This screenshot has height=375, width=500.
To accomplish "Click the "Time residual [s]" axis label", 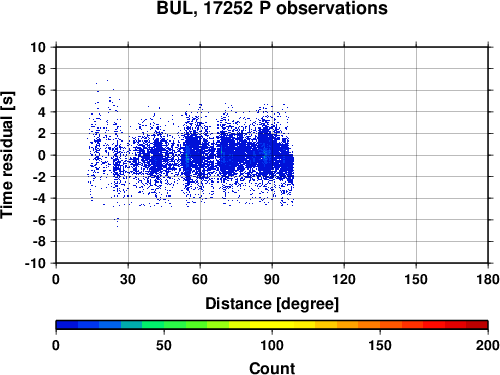I will pyautogui.click(x=7, y=155).
